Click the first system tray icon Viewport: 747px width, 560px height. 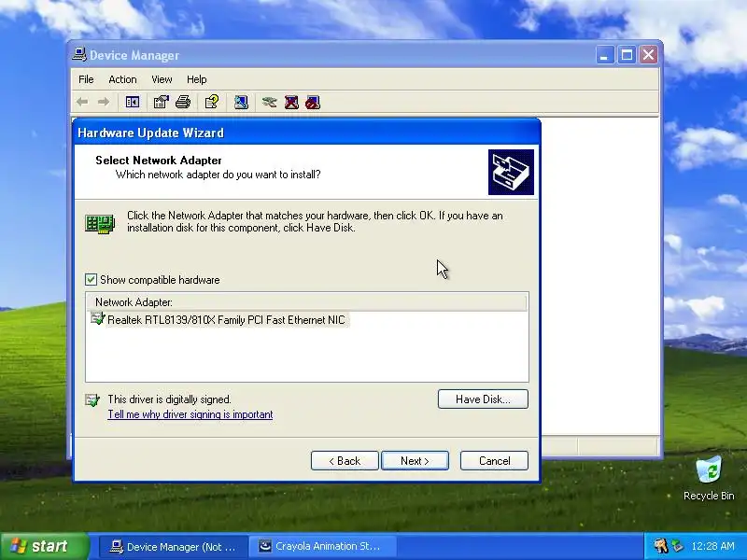pyautogui.click(x=661, y=546)
